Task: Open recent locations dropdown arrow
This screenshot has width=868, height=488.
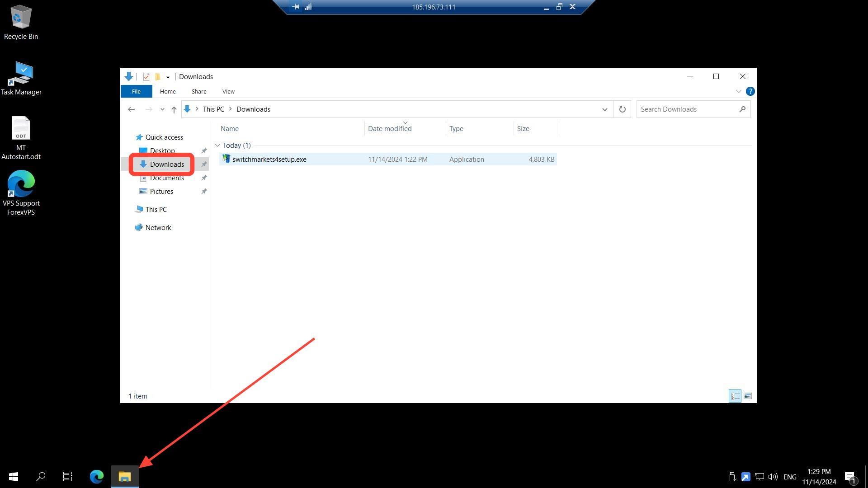Action: tap(162, 109)
